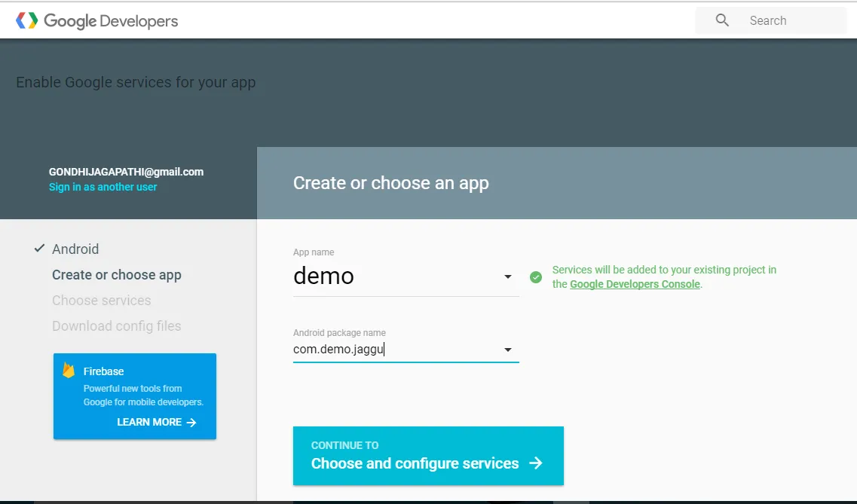Click the Android step checkmark icon
Viewport: 857px width, 504px height.
click(x=39, y=249)
